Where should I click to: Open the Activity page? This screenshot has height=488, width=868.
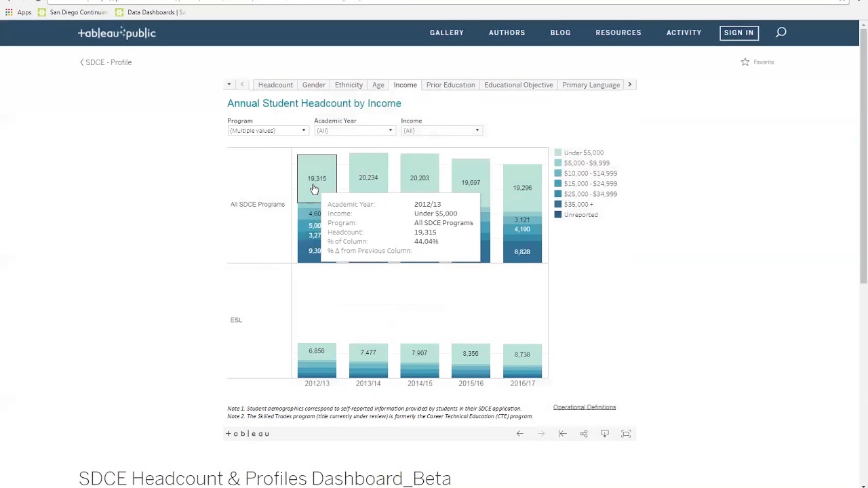click(x=684, y=33)
